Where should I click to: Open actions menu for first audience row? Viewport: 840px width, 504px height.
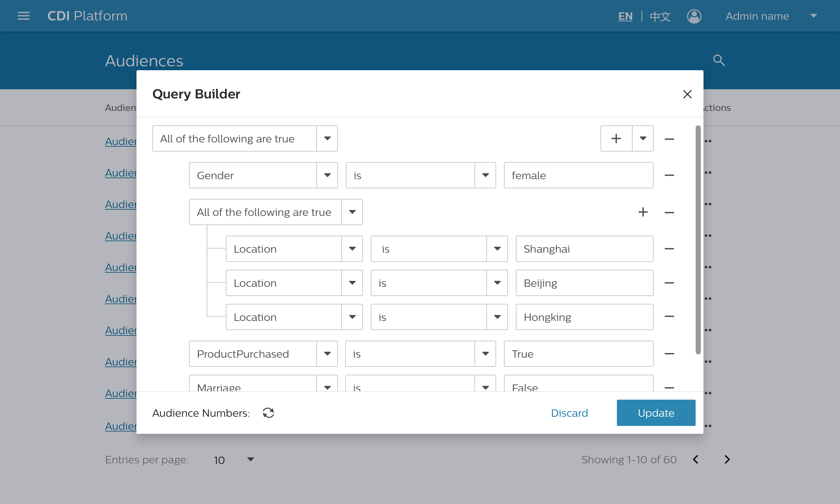708,141
